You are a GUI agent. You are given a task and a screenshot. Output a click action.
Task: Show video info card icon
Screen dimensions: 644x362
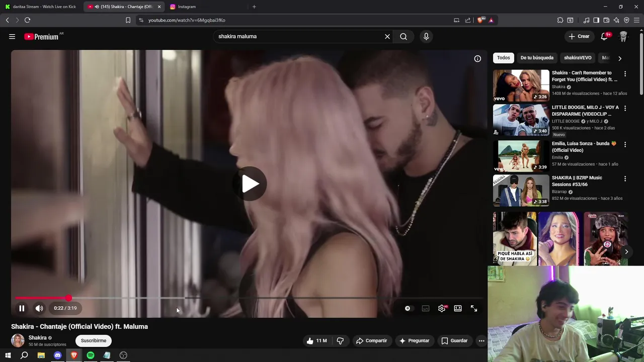[477, 58]
